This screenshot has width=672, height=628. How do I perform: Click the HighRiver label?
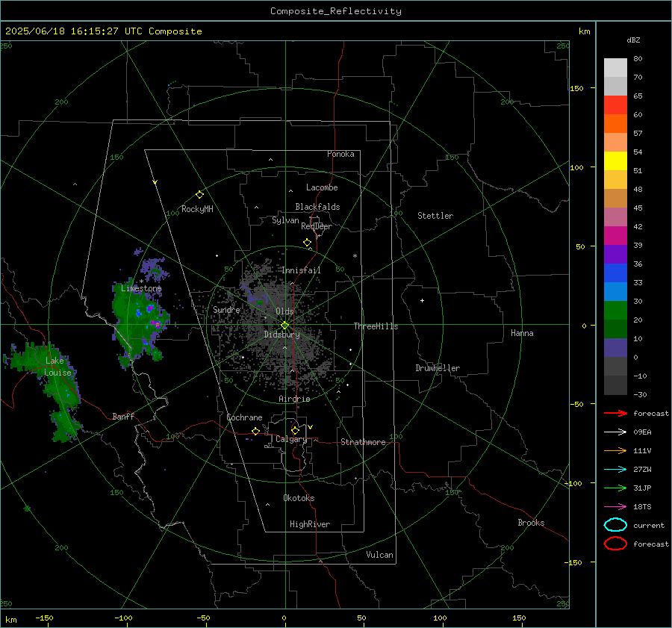(x=310, y=524)
